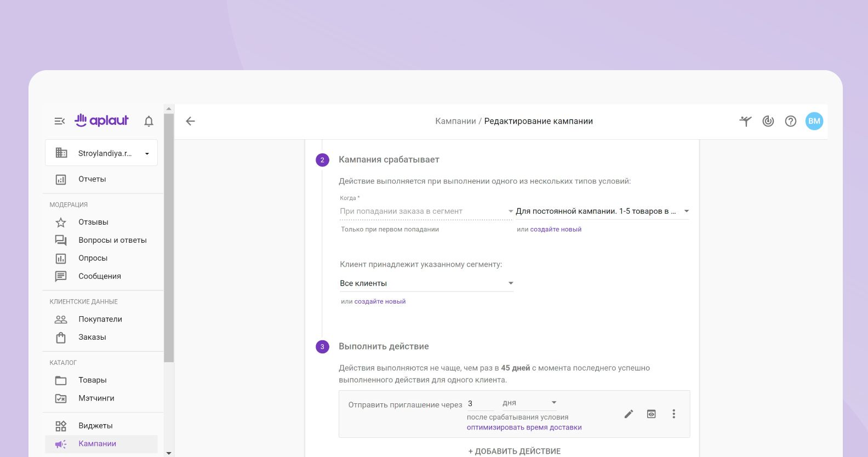The height and width of the screenshot is (457, 868).
Task: Click the aplaut logo
Action: click(x=101, y=121)
